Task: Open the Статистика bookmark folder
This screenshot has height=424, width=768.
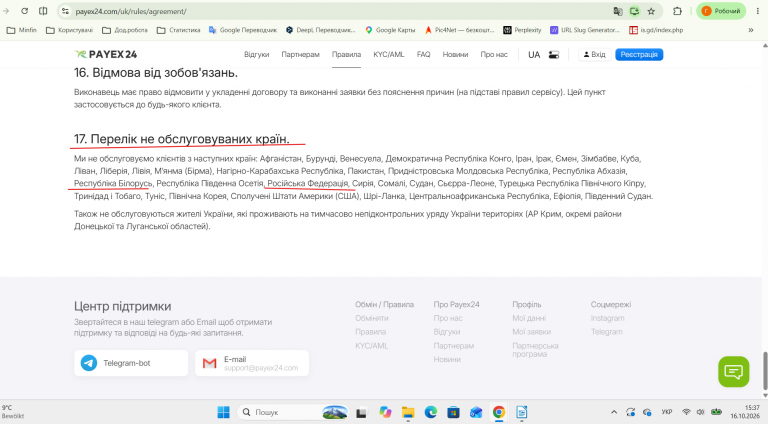Action: tap(179, 30)
